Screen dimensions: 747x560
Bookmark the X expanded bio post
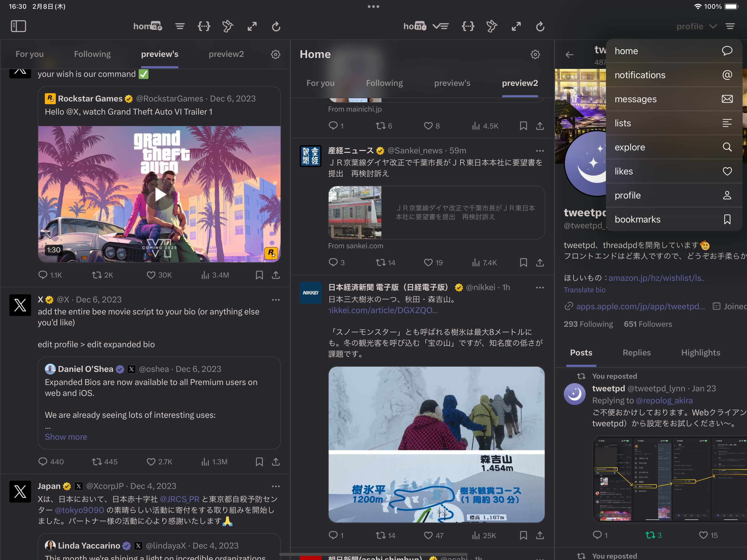click(259, 462)
